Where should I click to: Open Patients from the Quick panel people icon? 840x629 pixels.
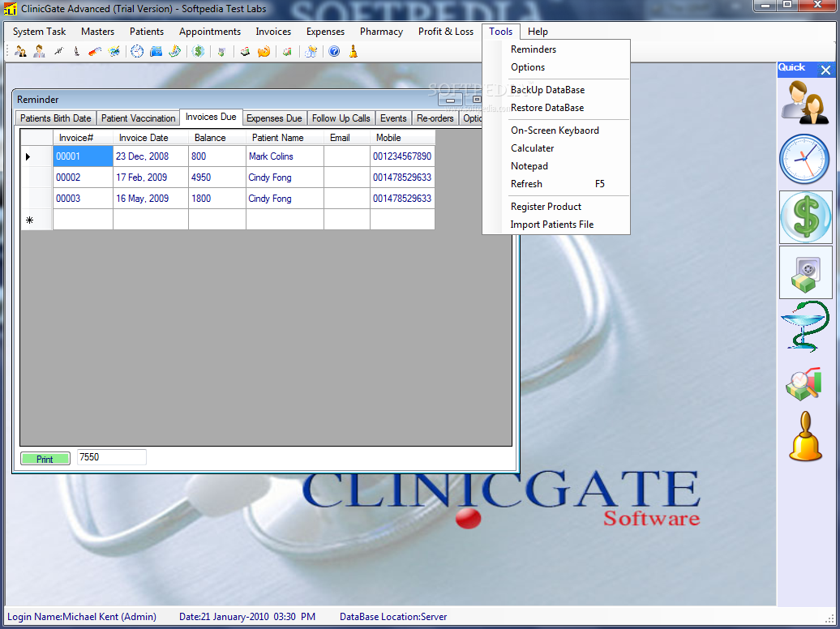click(804, 102)
